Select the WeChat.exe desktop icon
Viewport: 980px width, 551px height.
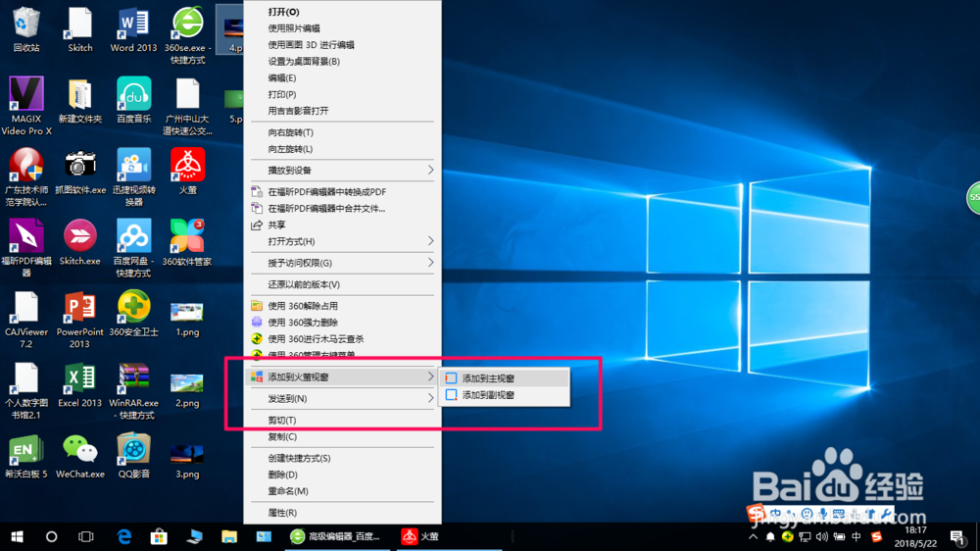[80, 456]
